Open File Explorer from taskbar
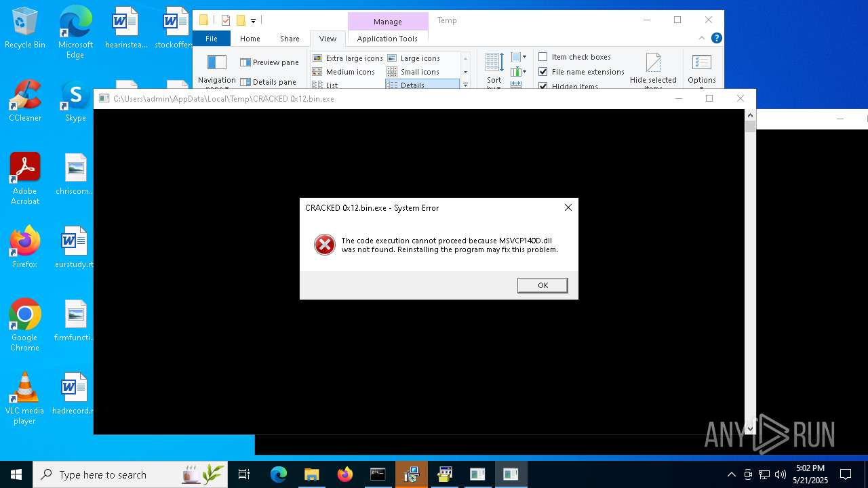The image size is (868, 488). (x=311, y=474)
